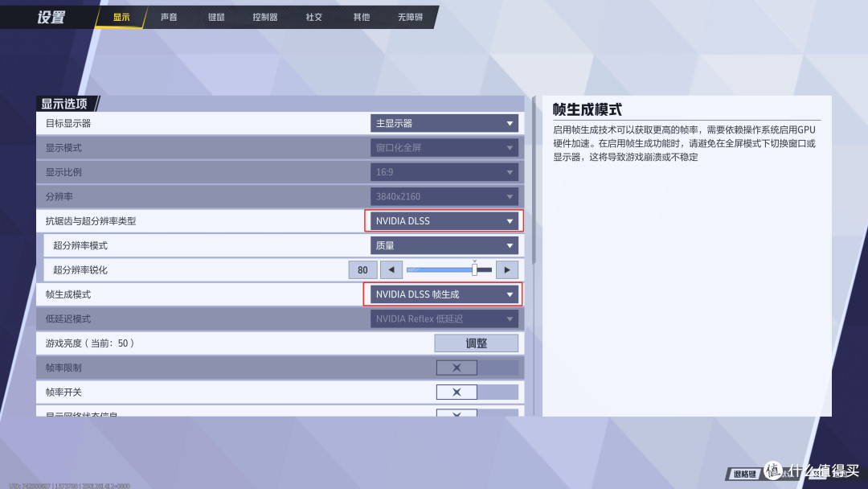Select the 目标显示器 row label

tap(68, 124)
